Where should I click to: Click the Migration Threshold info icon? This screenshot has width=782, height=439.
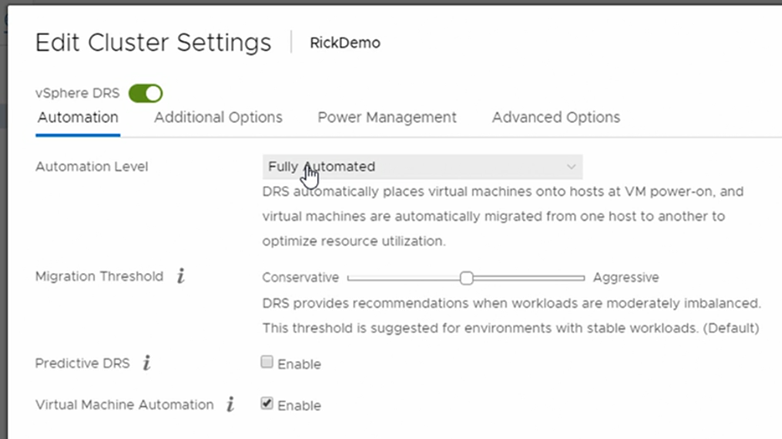pyautogui.click(x=181, y=276)
